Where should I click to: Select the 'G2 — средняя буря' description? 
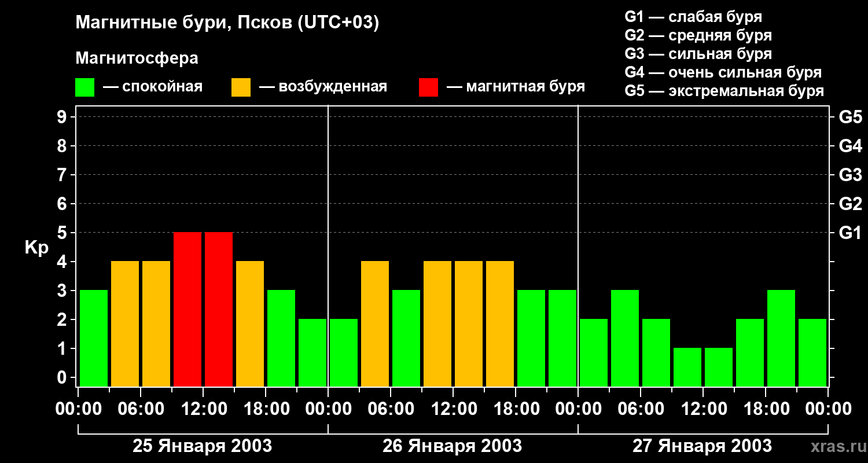698,35
